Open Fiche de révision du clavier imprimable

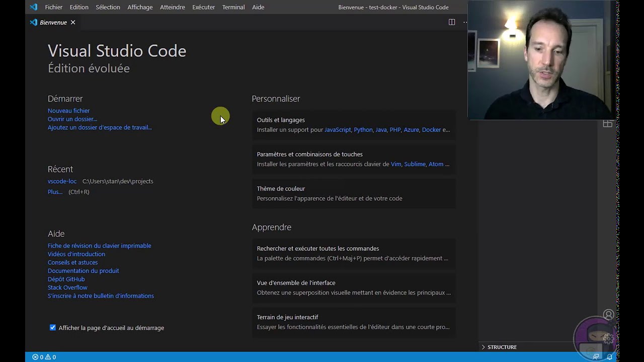[100, 245]
